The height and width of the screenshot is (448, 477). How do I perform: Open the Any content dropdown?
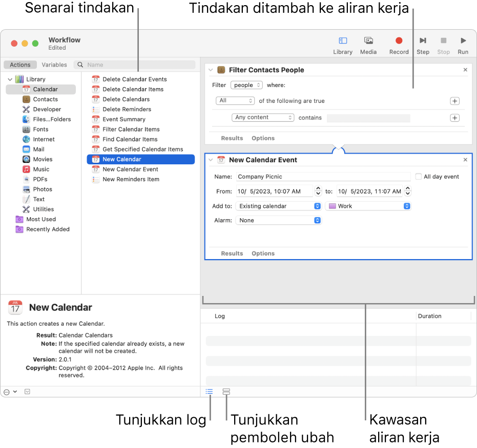coord(263,117)
